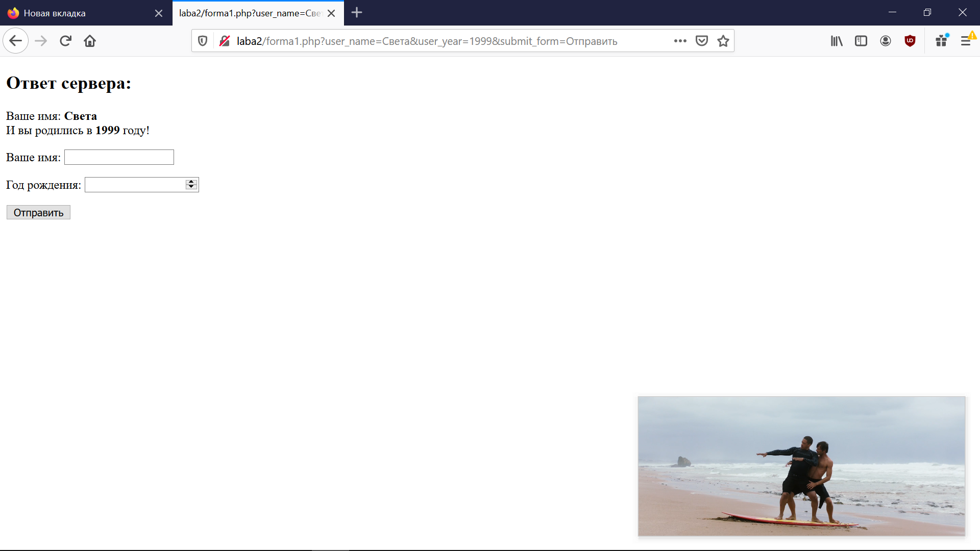
Task: Open a new tab with plus
Action: click(357, 13)
